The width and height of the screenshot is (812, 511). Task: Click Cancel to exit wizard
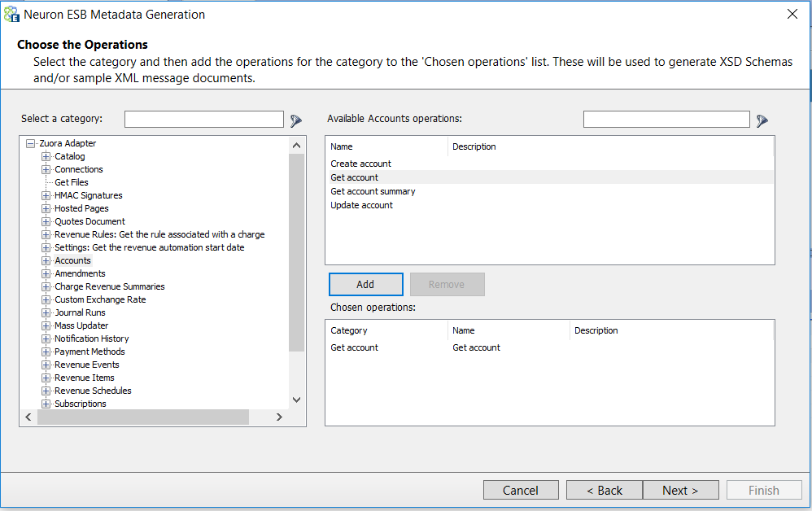coord(521,491)
